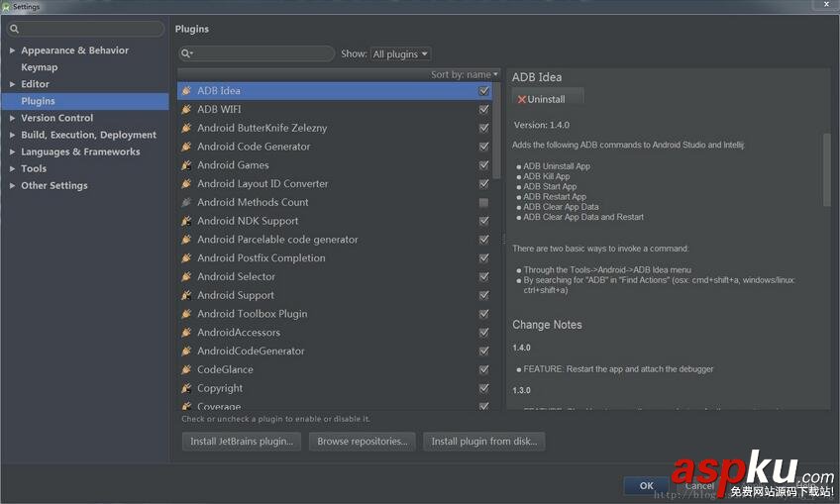Uncheck the ADB WIFI plugin
840x504 pixels.
[x=483, y=109]
